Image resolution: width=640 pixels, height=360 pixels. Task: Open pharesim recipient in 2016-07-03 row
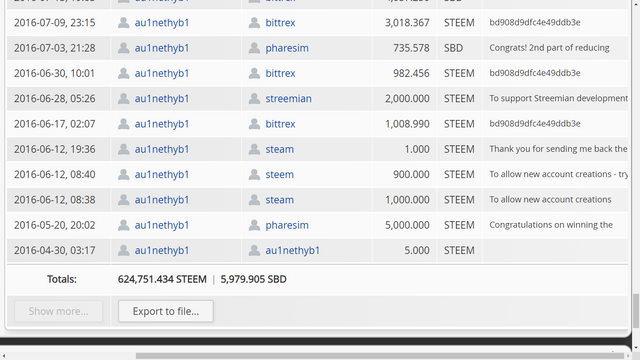[x=287, y=48]
